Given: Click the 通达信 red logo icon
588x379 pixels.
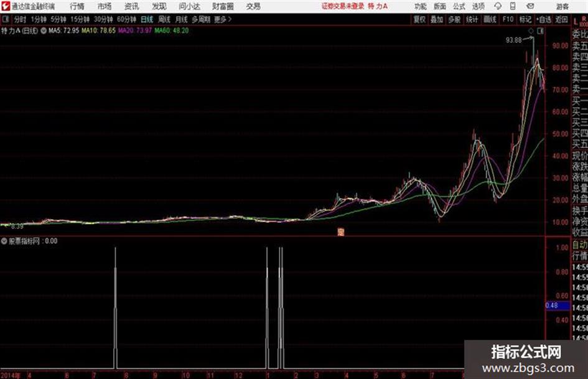Looking at the screenshot, I should tap(5, 6).
